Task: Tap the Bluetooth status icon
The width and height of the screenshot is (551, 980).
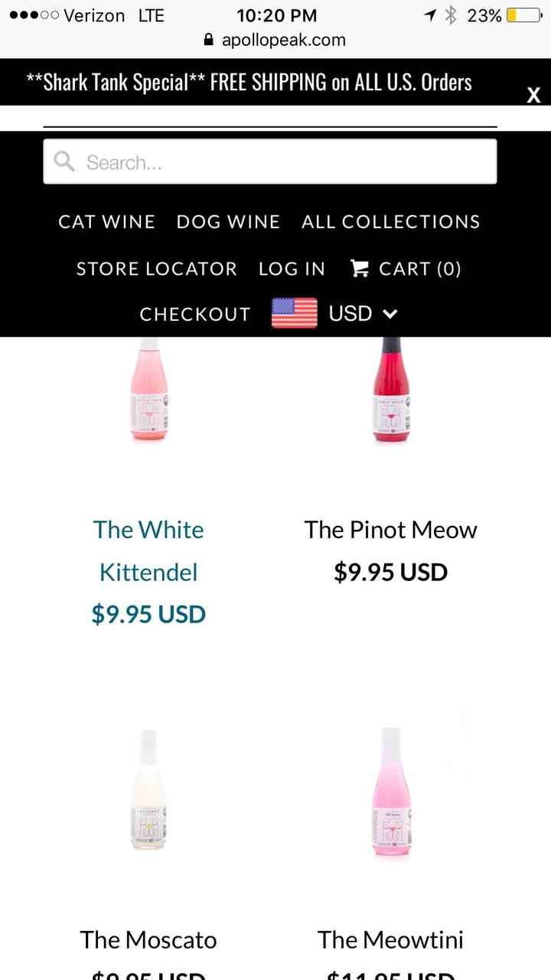Action: point(451,15)
